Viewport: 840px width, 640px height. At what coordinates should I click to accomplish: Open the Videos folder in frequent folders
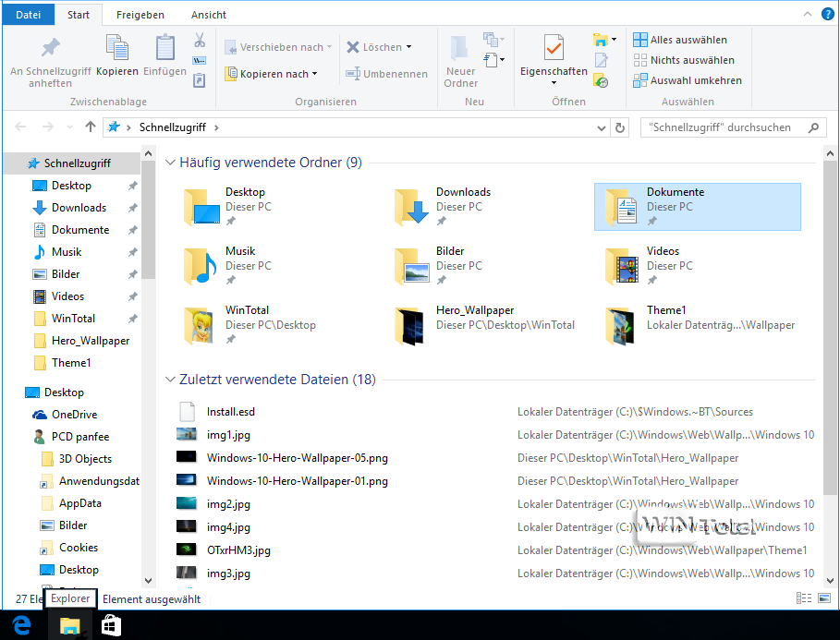coord(699,266)
